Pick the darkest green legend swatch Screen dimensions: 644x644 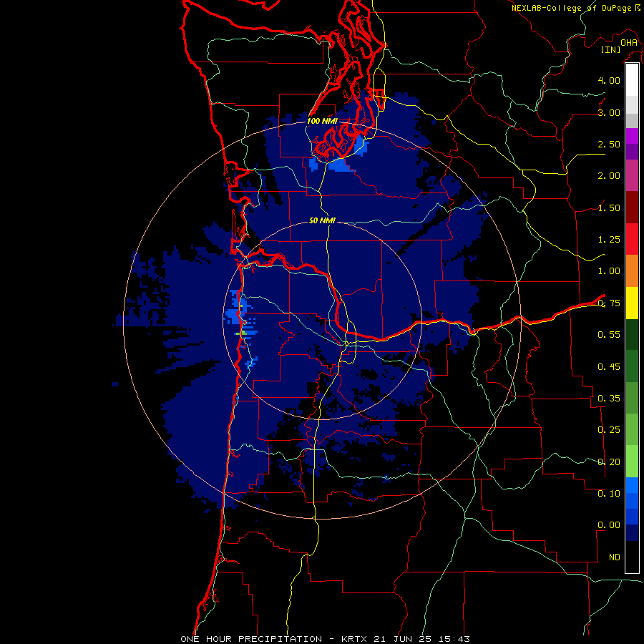[632, 334]
